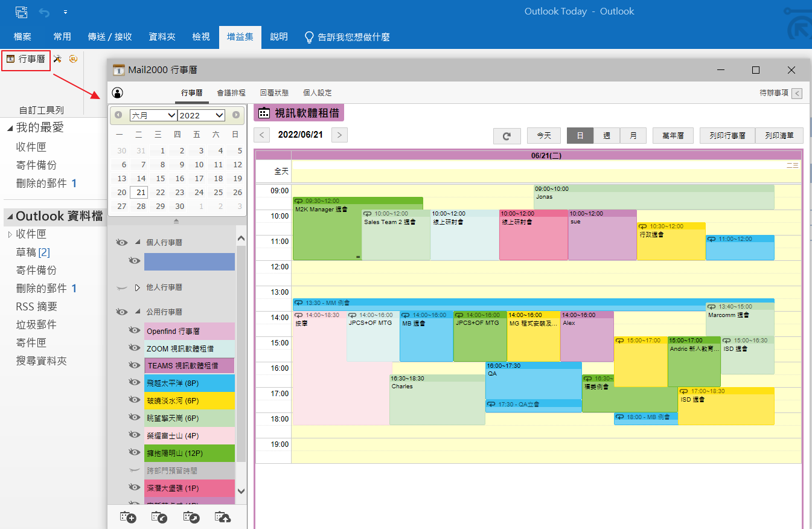Collapse the 個人行事曆 group triangle
The image size is (812, 529).
(137, 242)
